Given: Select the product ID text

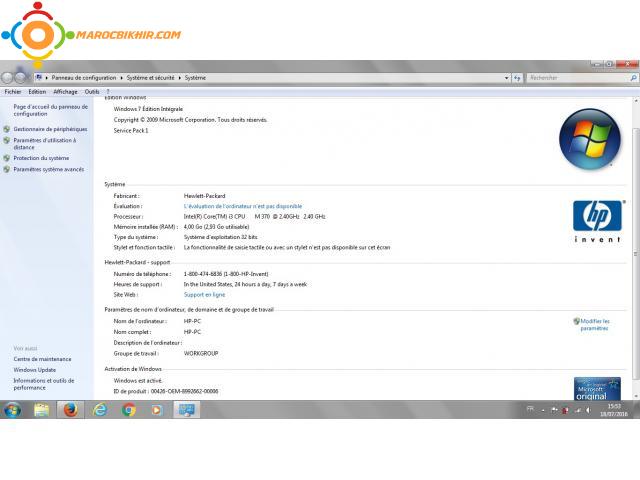Looking at the screenshot, I should tap(166, 391).
